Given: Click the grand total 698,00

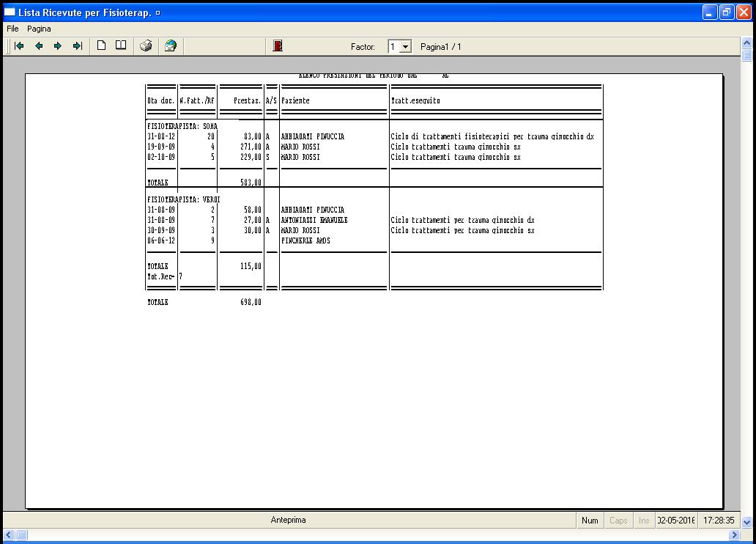Looking at the screenshot, I should pyautogui.click(x=251, y=302).
